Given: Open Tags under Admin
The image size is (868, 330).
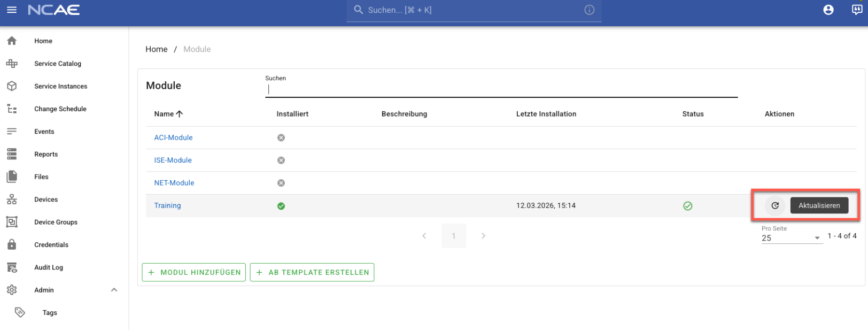Looking at the screenshot, I should [50, 312].
